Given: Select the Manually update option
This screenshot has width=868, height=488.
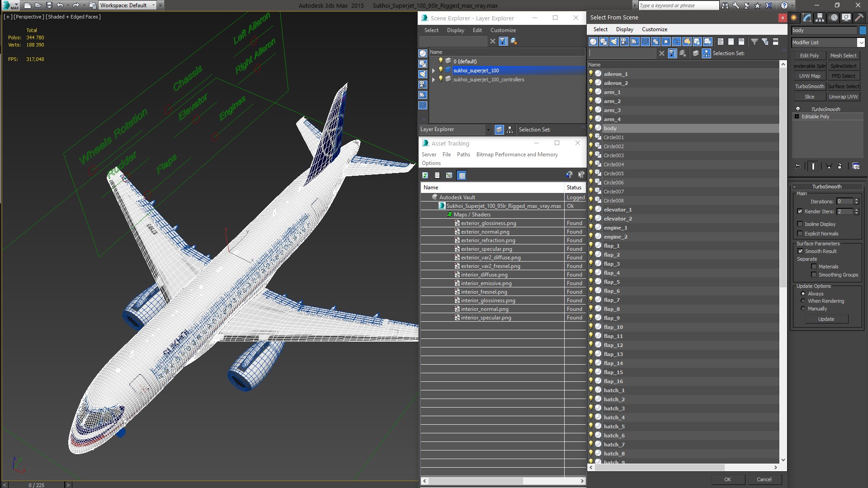Looking at the screenshot, I should (x=803, y=309).
